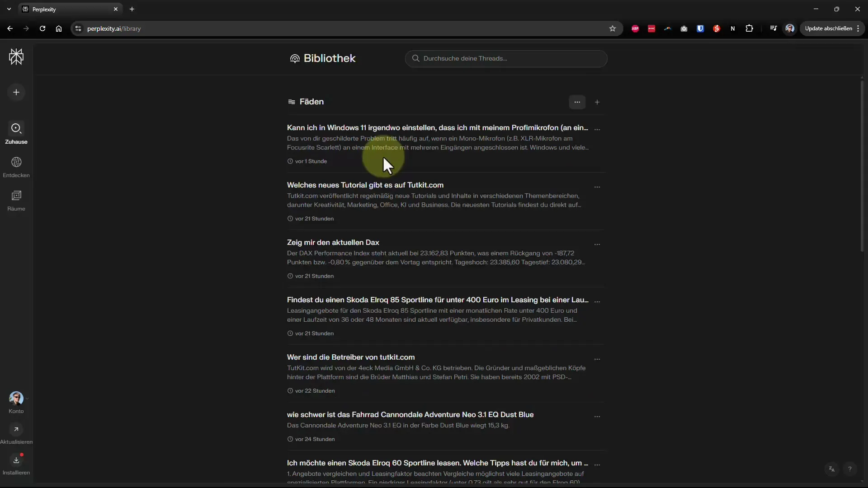Screen dimensions: 868x488
Task: Expand the tab search dropdown arrow
Action: tap(9, 9)
